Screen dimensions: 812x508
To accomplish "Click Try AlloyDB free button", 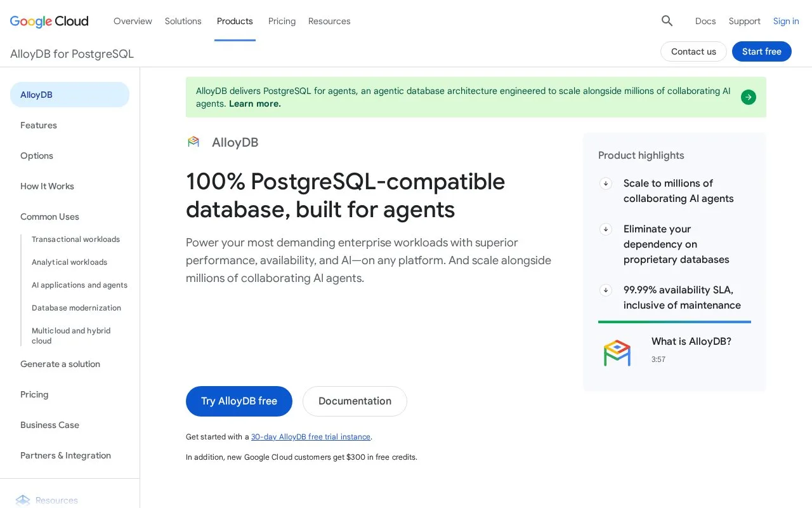I will click(x=239, y=401).
